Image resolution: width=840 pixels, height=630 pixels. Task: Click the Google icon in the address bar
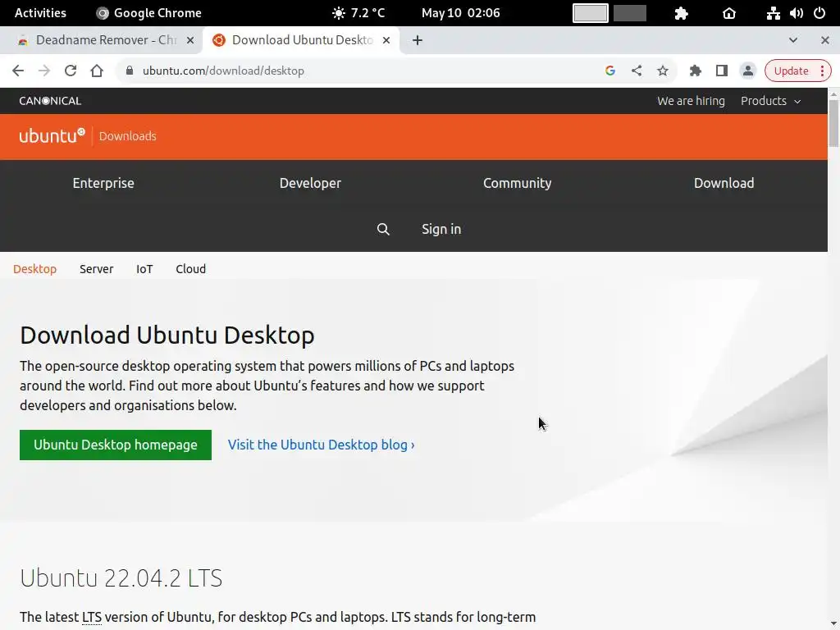[609, 71]
